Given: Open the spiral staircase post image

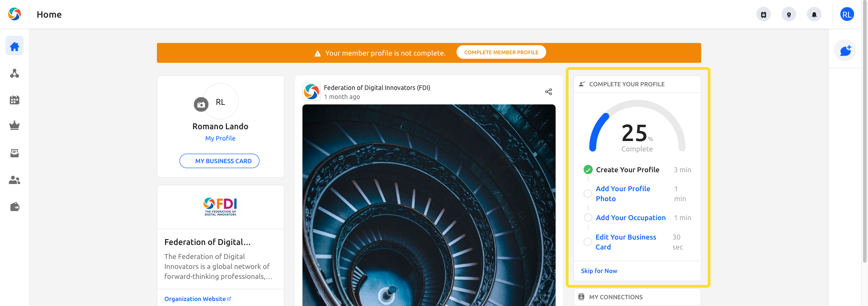Looking at the screenshot, I should tap(429, 205).
